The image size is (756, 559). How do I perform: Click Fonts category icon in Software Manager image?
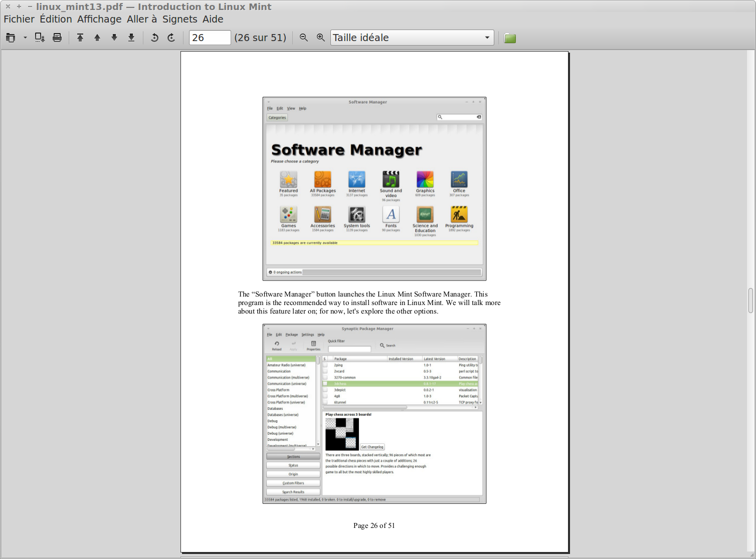pyautogui.click(x=391, y=214)
